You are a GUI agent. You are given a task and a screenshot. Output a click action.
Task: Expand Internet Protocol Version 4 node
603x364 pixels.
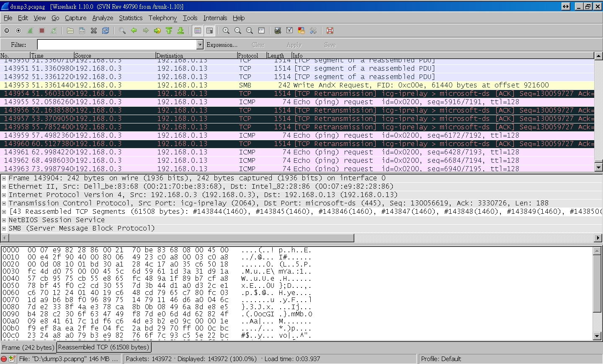4,195
